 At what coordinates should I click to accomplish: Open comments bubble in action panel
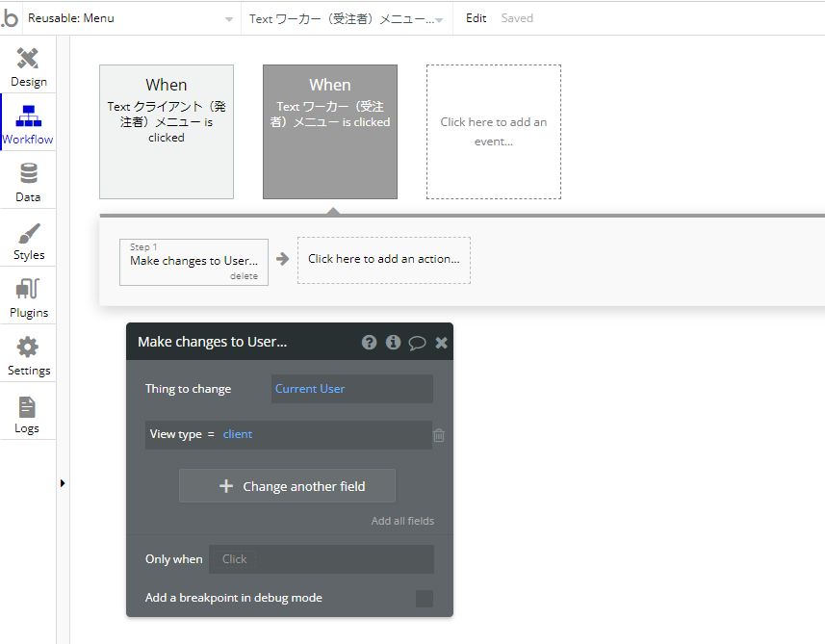tap(417, 343)
